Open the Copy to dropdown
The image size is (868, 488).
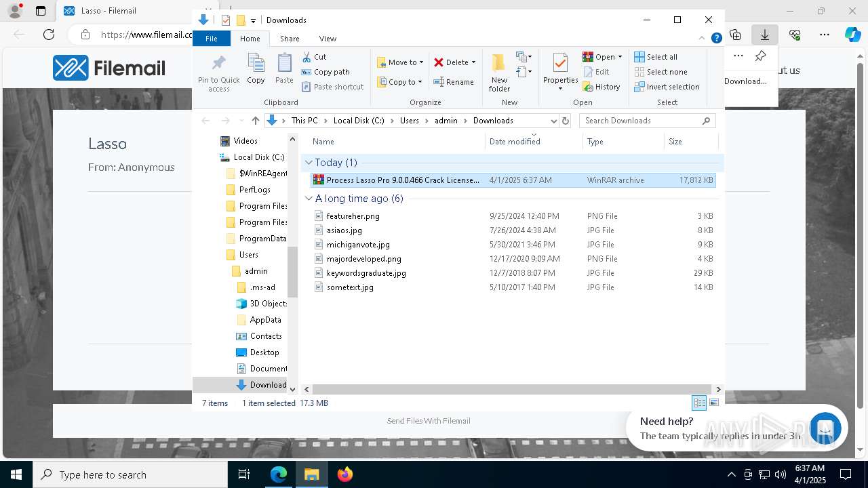click(x=400, y=82)
